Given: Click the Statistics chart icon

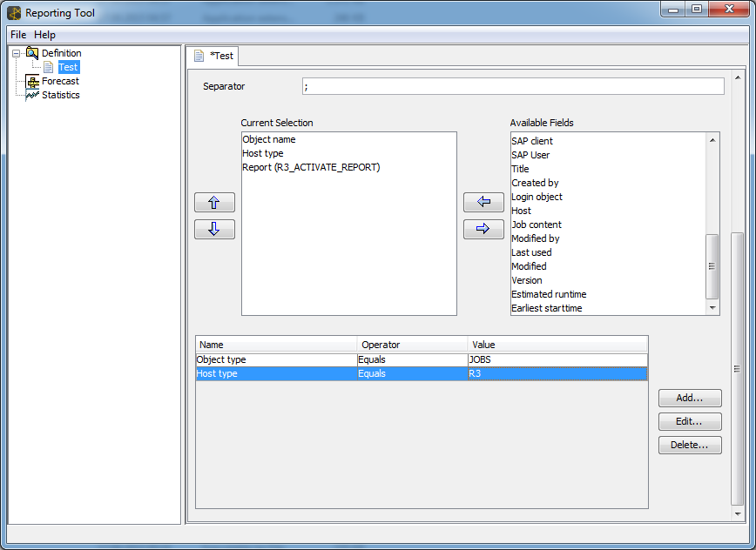Looking at the screenshot, I should pyautogui.click(x=32, y=95).
